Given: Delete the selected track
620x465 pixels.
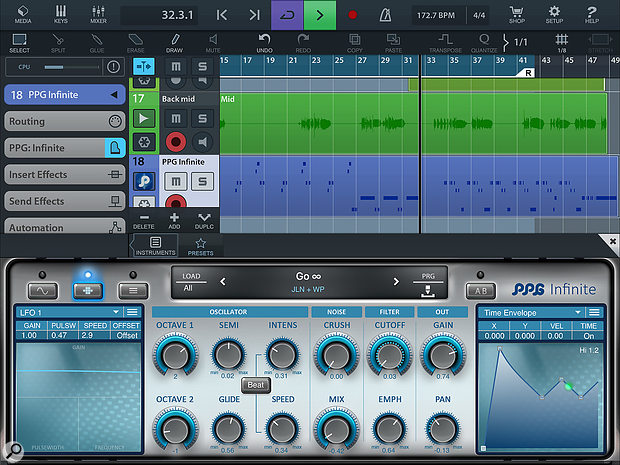Looking at the screenshot, I should (x=144, y=221).
